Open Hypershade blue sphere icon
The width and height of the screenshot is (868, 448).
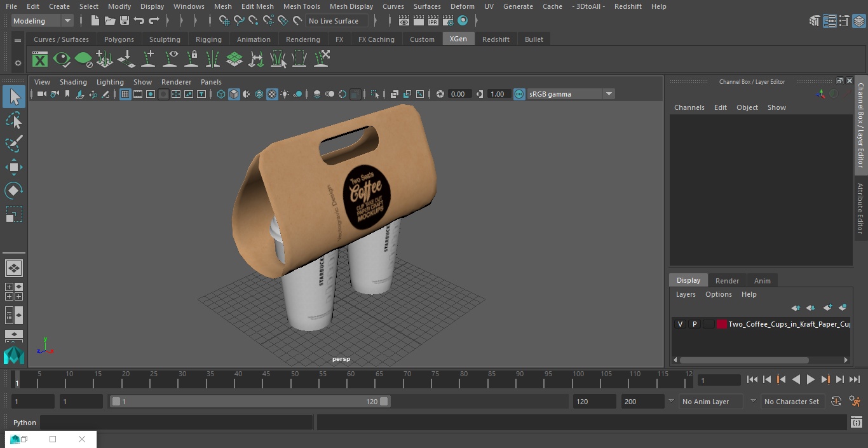(x=463, y=21)
